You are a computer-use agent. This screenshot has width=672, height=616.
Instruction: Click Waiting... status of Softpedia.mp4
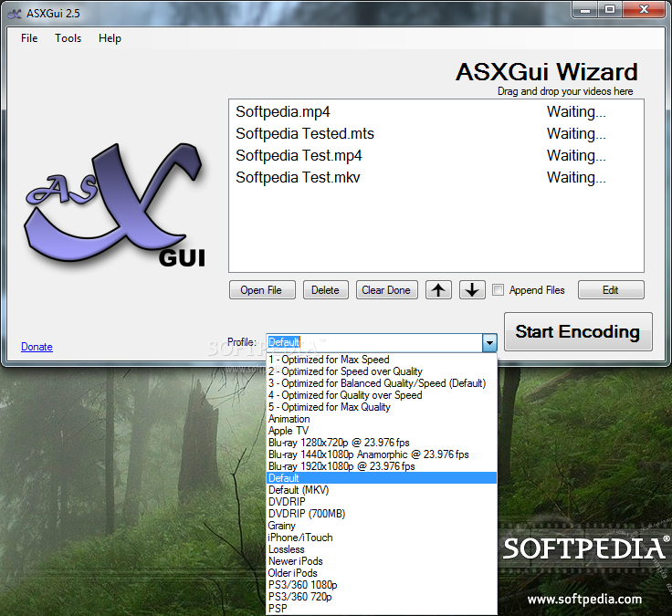point(576,112)
